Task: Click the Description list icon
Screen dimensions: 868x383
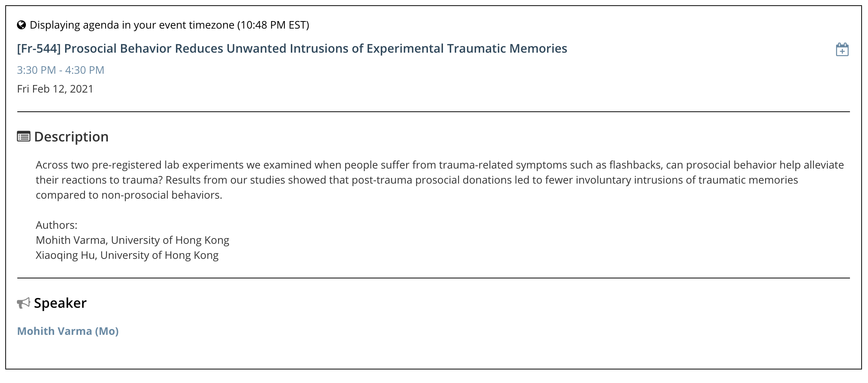Action: coord(24,137)
